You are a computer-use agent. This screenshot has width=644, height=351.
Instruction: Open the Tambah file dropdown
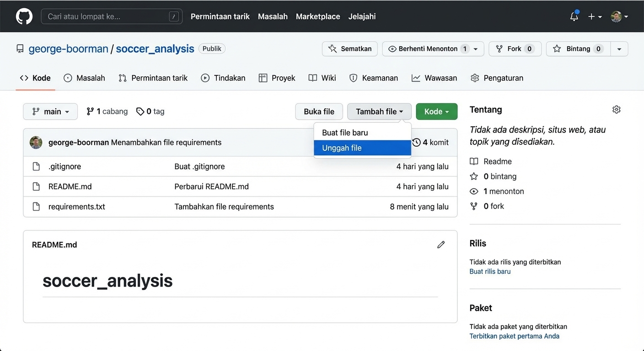tap(379, 112)
